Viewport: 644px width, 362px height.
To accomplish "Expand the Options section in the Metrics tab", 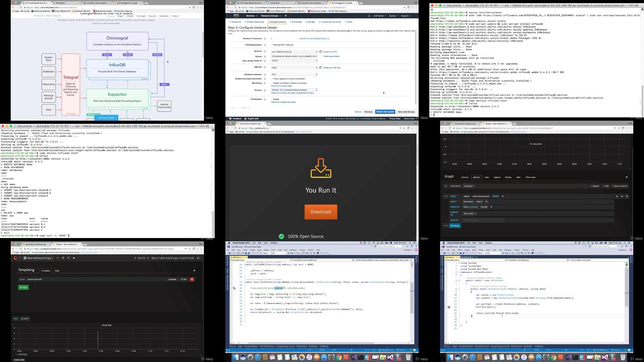I will coord(595,186).
